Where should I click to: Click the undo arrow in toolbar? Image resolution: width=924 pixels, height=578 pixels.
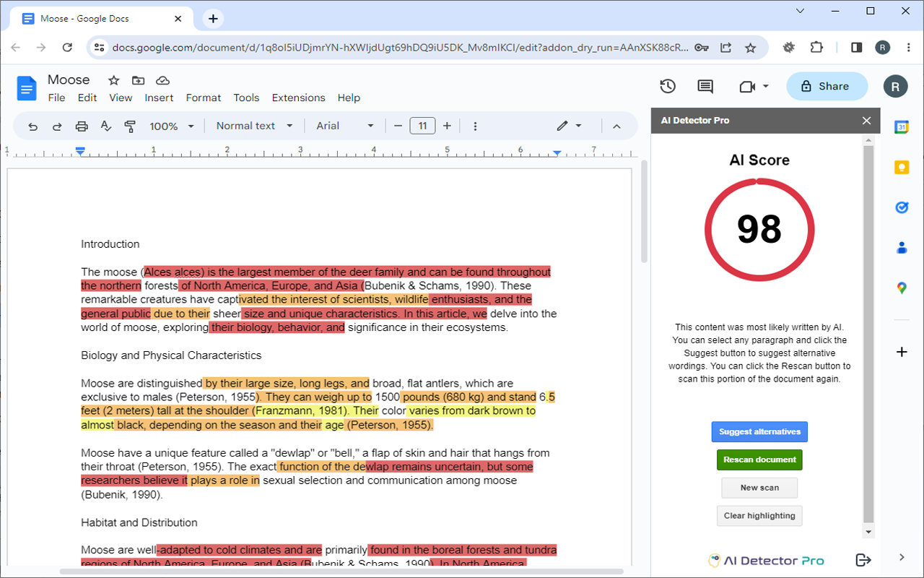(x=33, y=126)
